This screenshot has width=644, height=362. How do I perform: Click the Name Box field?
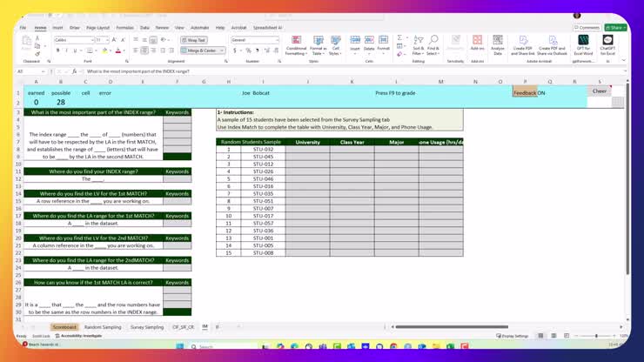coord(30,71)
